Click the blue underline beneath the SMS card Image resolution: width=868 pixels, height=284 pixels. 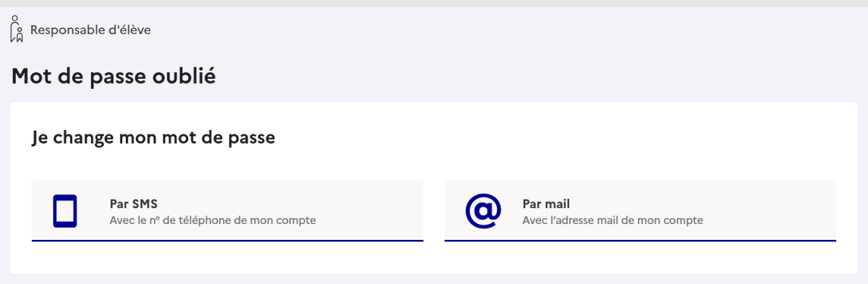[227, 240]
